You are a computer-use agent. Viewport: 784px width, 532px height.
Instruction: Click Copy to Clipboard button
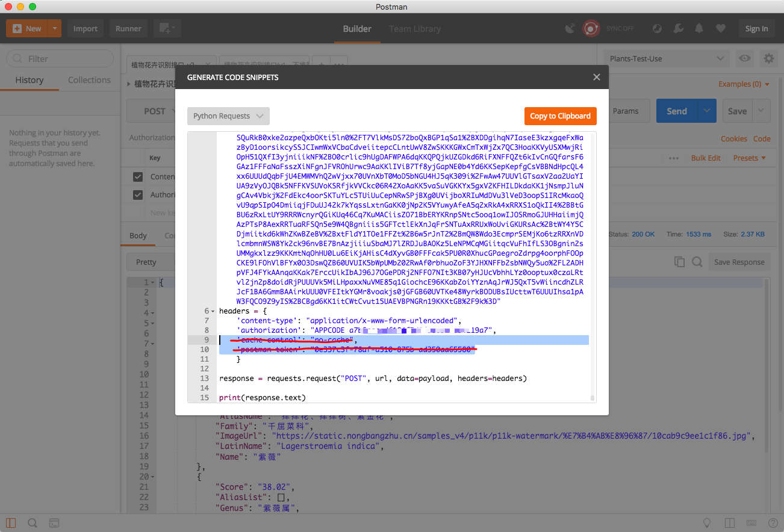560,116
